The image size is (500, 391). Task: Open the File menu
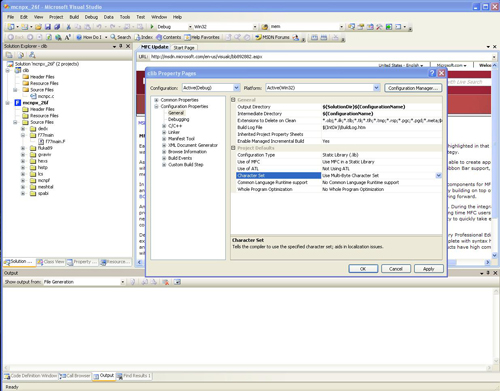point(11,17)
